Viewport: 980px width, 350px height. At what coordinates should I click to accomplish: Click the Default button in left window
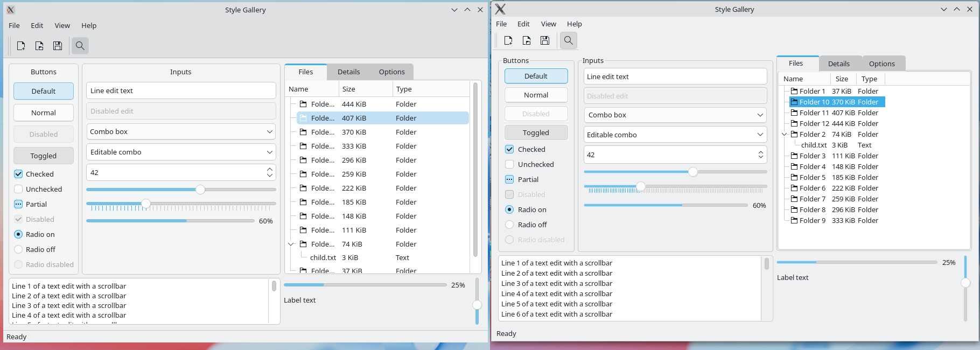(x=44, y=91)
